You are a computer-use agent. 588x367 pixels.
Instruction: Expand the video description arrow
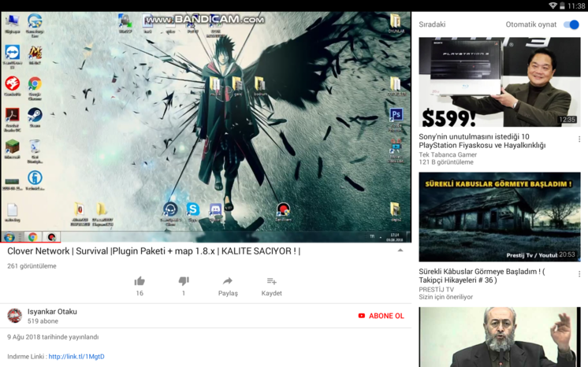click(400, 250)
